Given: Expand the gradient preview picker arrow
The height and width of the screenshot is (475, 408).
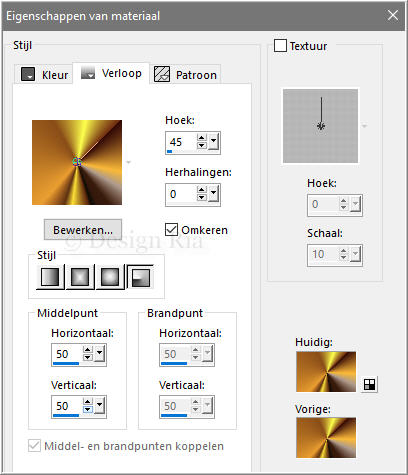Looking at the screenshot, I should (x=128, y=163).
